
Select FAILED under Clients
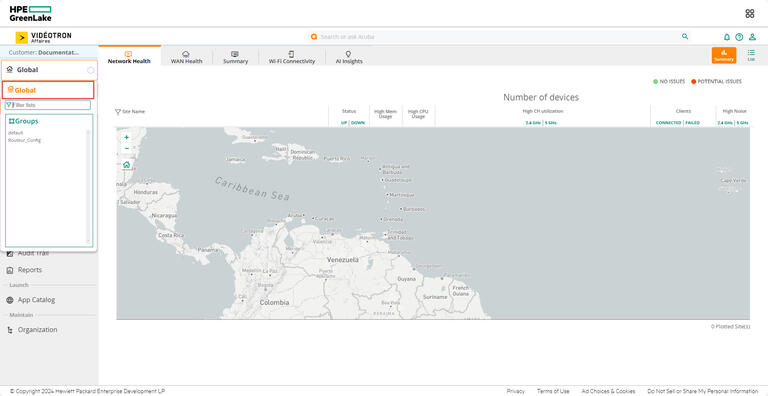pos(693,123)
